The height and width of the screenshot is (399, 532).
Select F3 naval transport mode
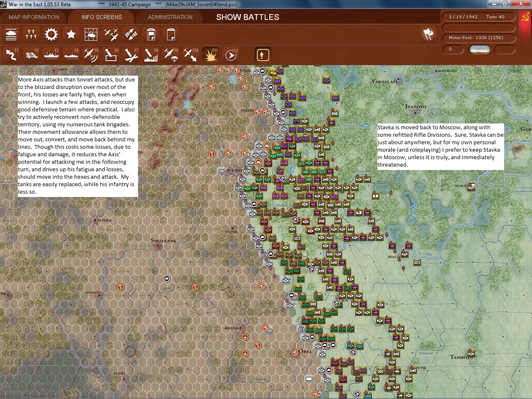[51, 54]
